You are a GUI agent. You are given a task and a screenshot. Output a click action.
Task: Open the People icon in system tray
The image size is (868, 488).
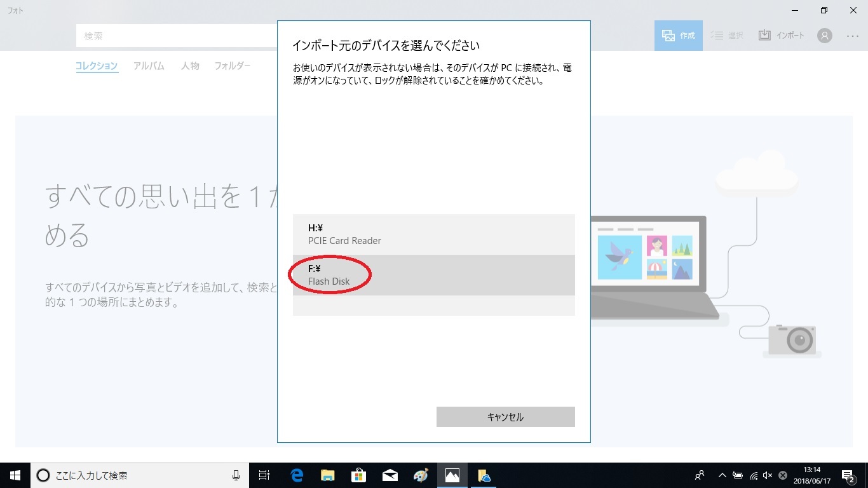pos(700,475)
